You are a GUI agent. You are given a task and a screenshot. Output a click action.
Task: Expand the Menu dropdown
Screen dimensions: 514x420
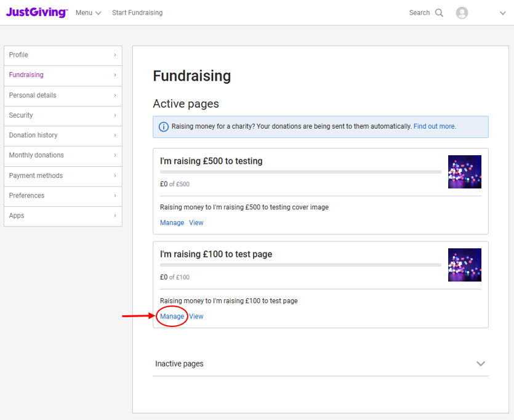(87, 12)
